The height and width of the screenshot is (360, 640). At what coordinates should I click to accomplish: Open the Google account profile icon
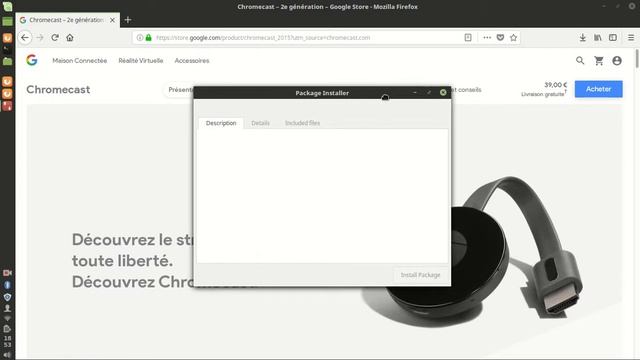(x=617, y=60)
